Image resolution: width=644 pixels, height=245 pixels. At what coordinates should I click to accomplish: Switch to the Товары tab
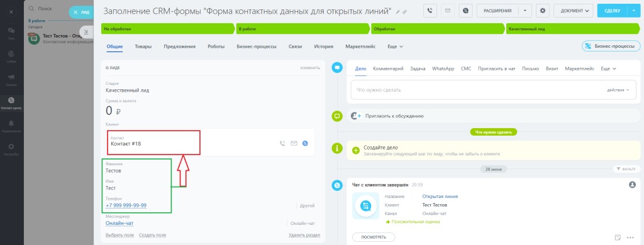point(143,46)
